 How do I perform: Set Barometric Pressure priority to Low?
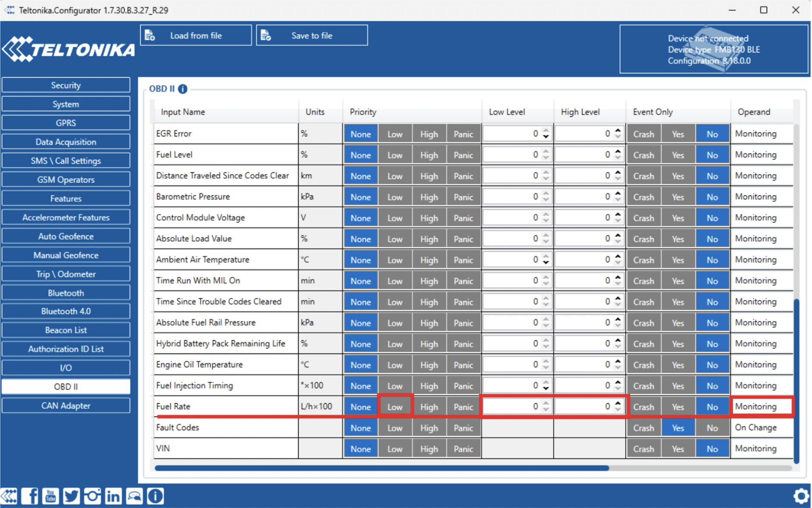click(395, 197)
